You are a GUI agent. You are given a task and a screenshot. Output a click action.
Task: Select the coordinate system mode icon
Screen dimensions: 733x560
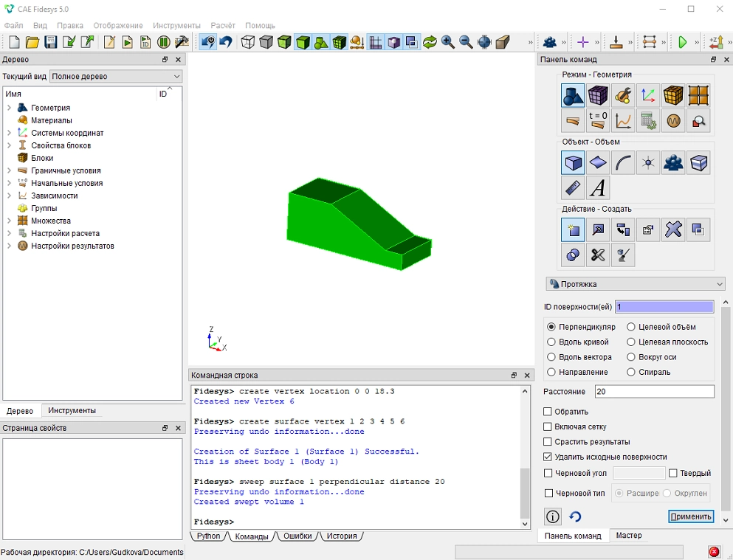click(x=648, y=96)
